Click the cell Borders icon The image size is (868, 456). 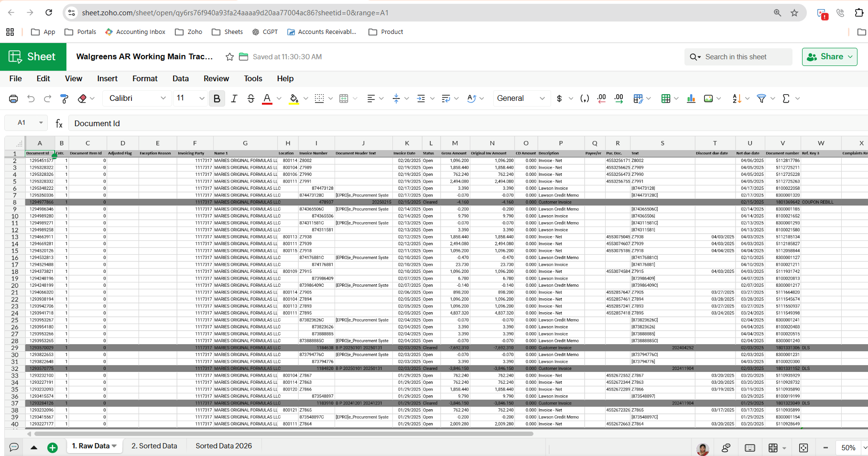(x=319, y=98)
